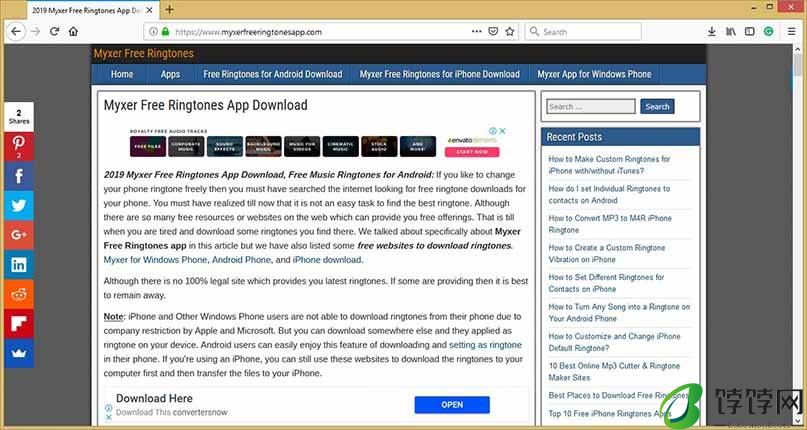Click the SOUND EFFECTS ad thumbnail

point(225,146)
